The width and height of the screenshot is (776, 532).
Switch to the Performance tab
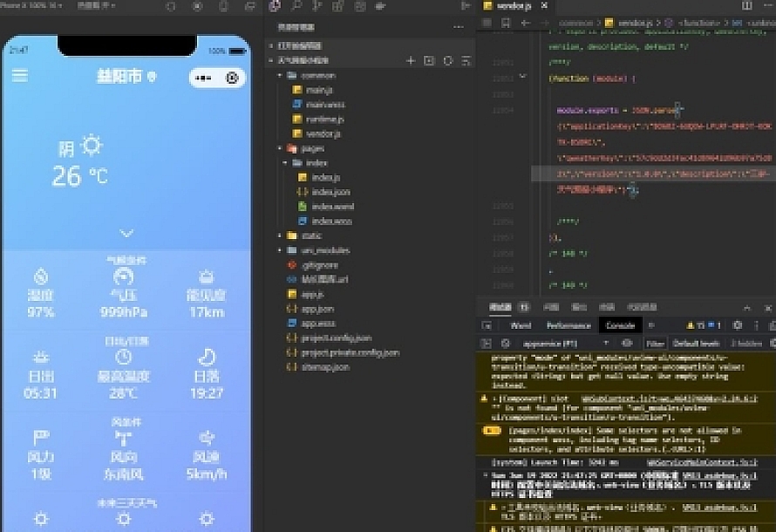(568, 325)
